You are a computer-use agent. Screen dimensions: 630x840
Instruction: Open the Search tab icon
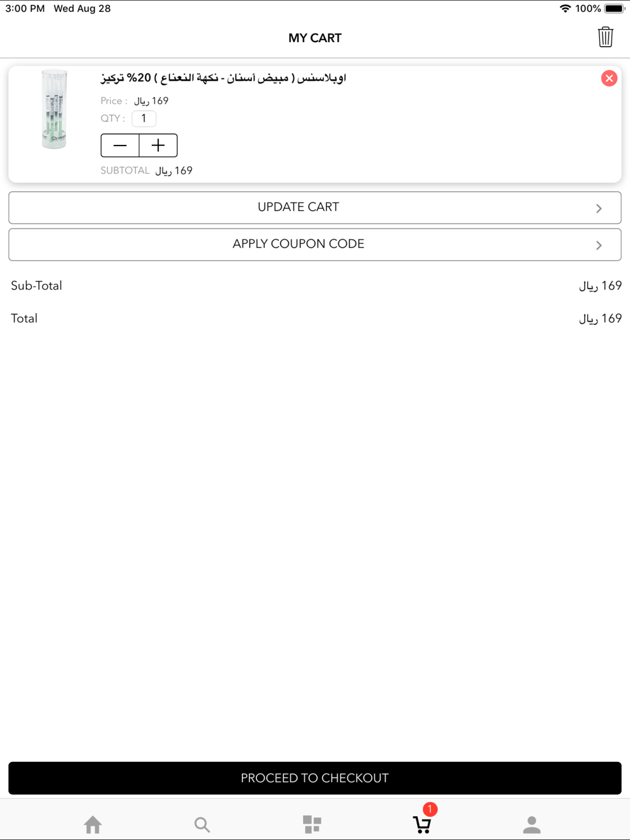[x=202, y=824]
